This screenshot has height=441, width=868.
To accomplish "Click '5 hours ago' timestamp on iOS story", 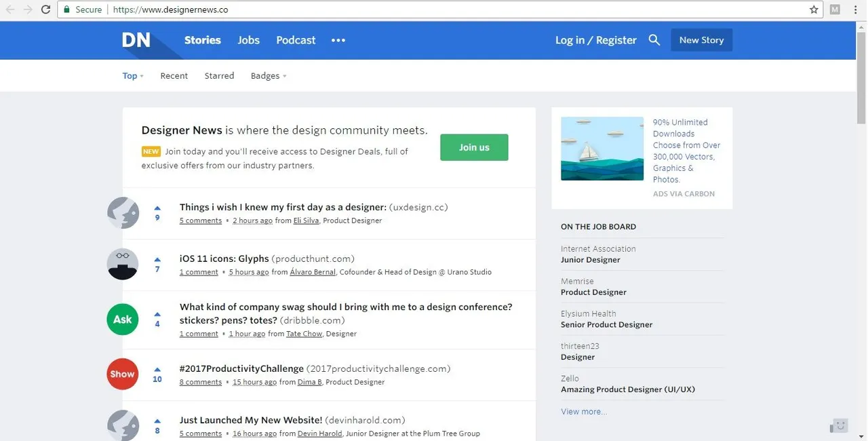I will coord(249,272).
